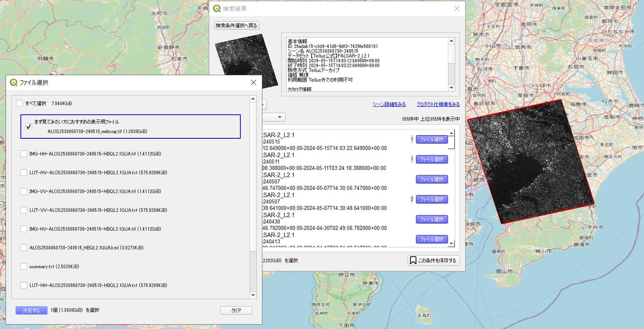Open the シーン詳細をみる link

coord(389,104)
